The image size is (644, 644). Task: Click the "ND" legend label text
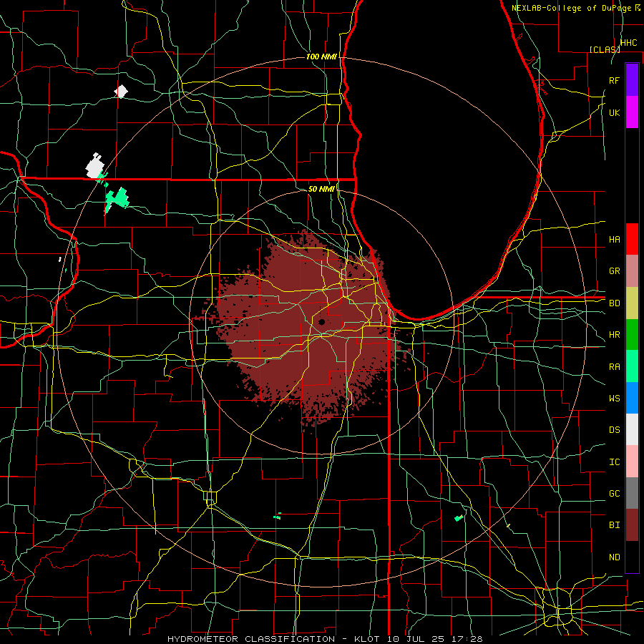(x=614, y=557)
